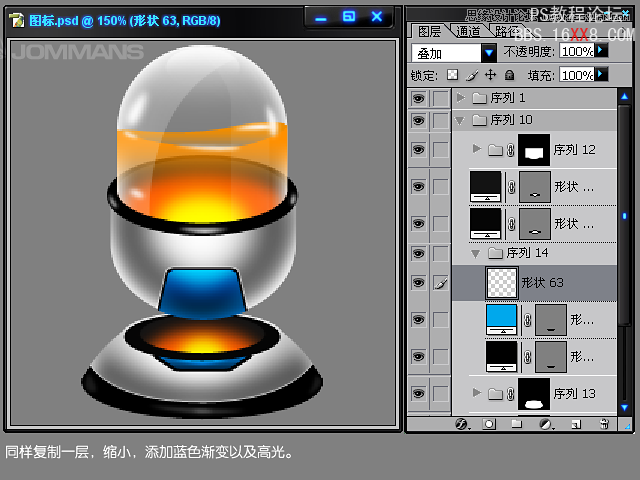Open the 叠加 blend mode dropdown
640x480 pixels.
point(489,52)
